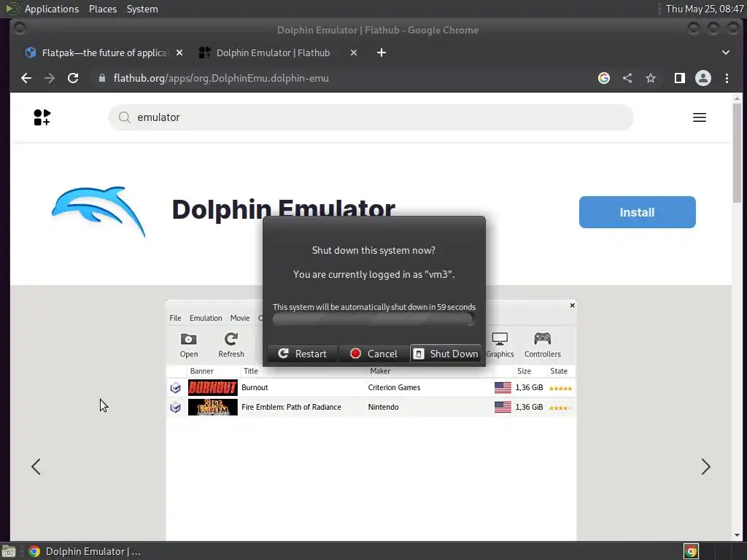Open a new Chrome tab
Image resolution: width=747 pixels, height=560 pixels.
click(x=381, y=52)
